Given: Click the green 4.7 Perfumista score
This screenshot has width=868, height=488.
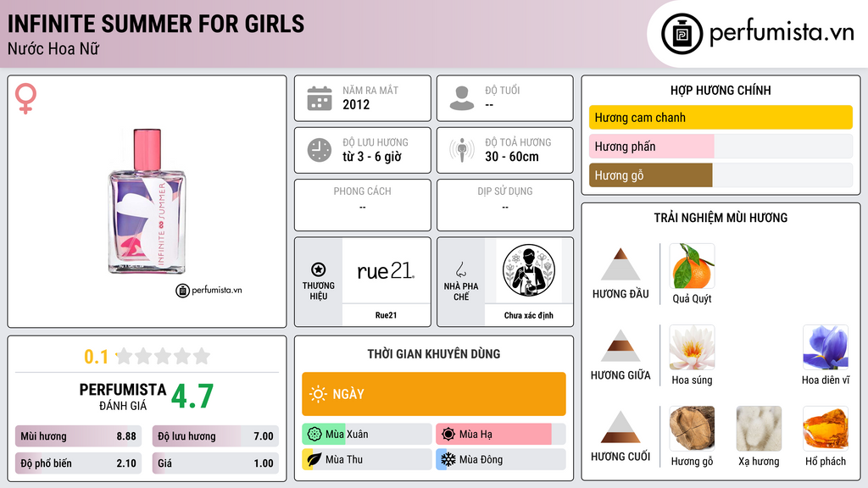Looking at the screenshot, I should [x=192, y=396].
